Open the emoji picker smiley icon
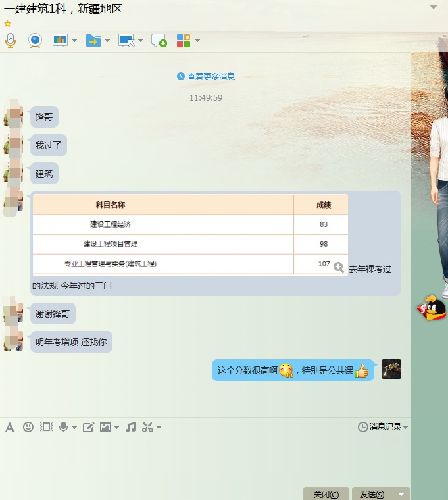This screenshot has width=448, height=500. [x=28, y=427]
